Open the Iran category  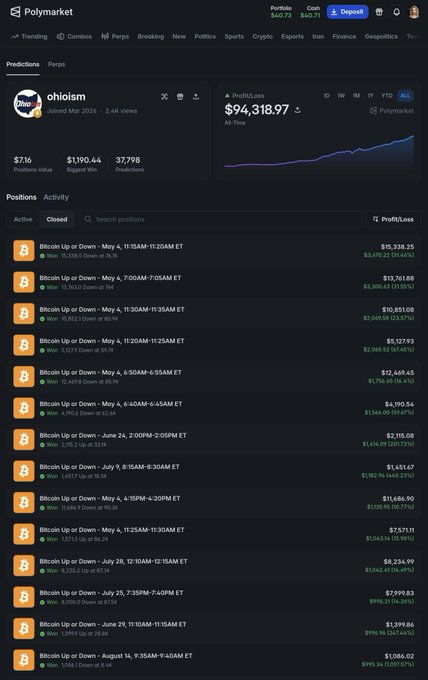pyautogui.click(x=318, y=36)
